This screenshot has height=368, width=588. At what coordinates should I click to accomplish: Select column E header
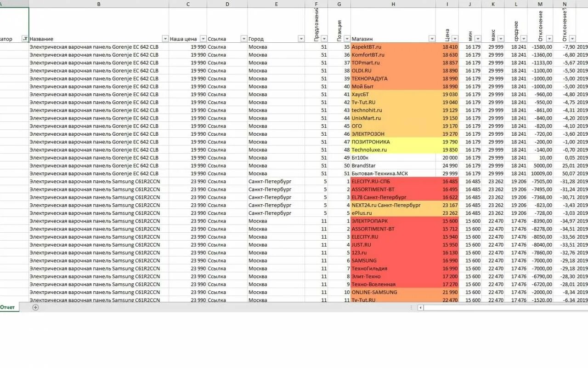pos(276,4)
